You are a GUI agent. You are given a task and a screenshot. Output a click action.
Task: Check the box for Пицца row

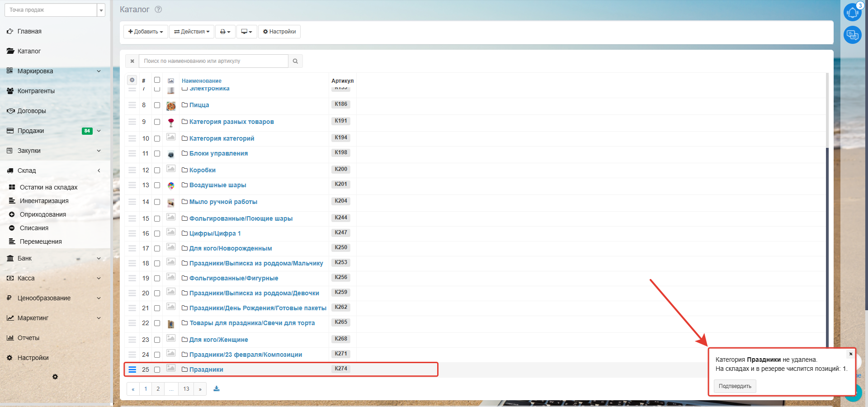pyautogui.click(x=157, y=105)
